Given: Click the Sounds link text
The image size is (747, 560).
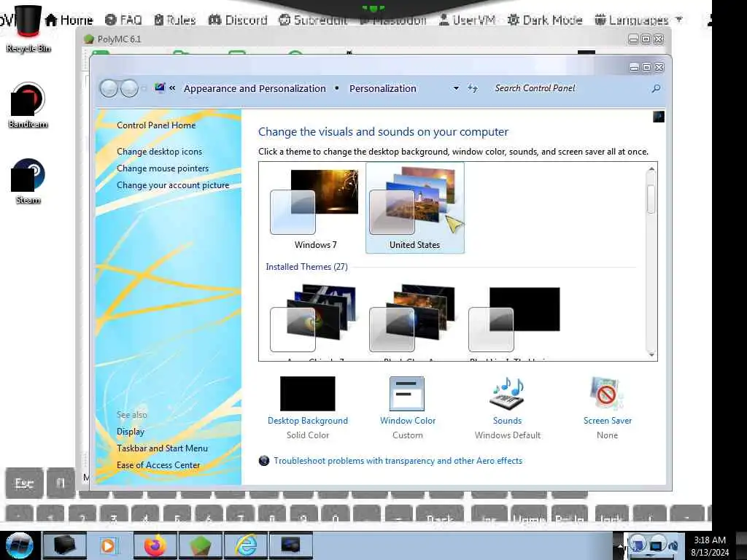Looking at the screenshot, I should tap(508, 421).
